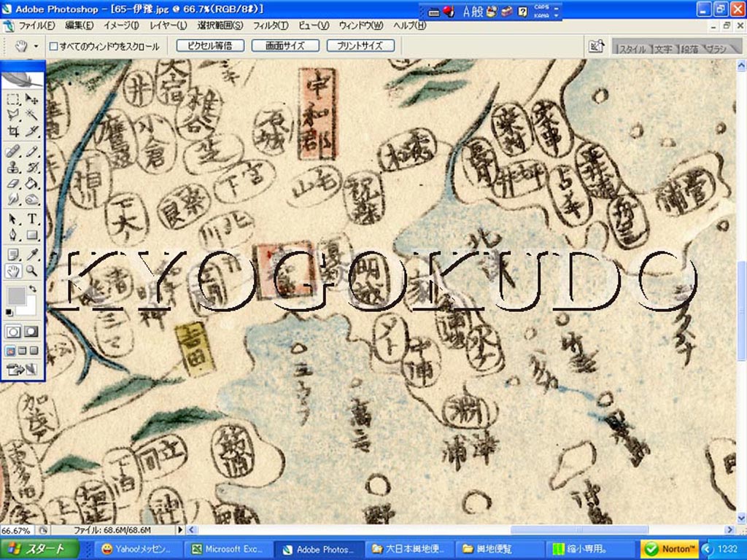Screen dimensions: 747x560
Task: Switch to Yahoo!メッセンジャー taskbar button
Action: [x=138, y=549]
